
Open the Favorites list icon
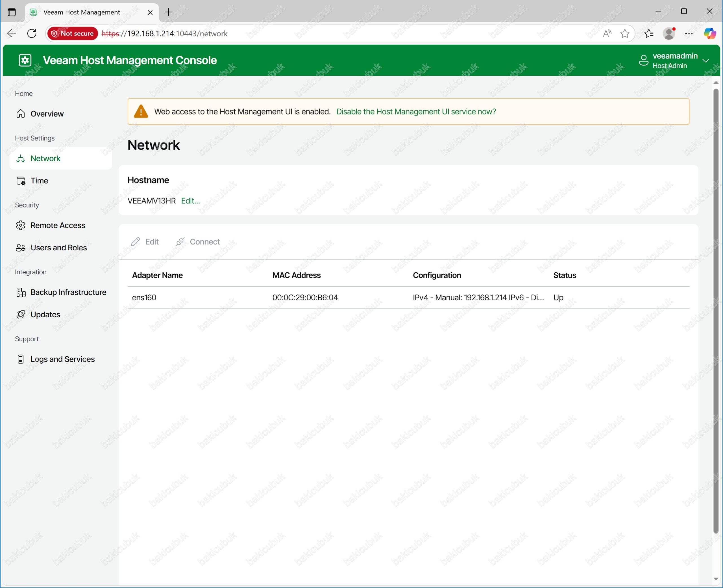pyautogui.click(x=648, y=33)
